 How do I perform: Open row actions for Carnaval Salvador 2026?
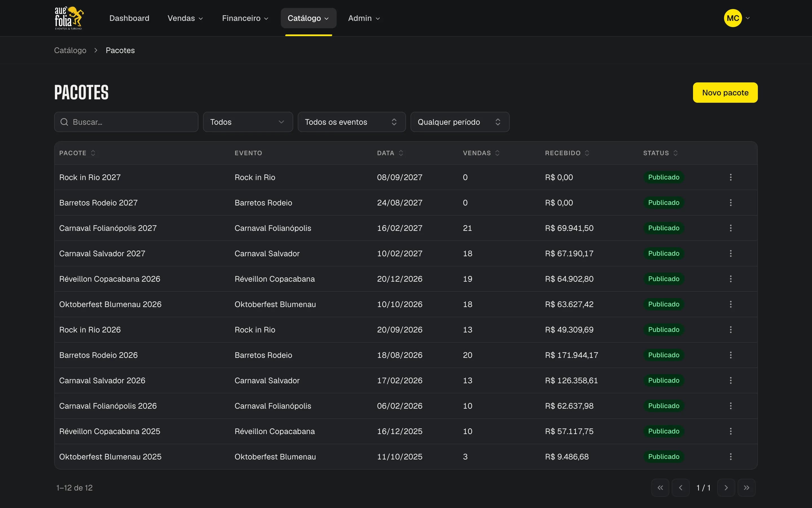coord(731,380)
